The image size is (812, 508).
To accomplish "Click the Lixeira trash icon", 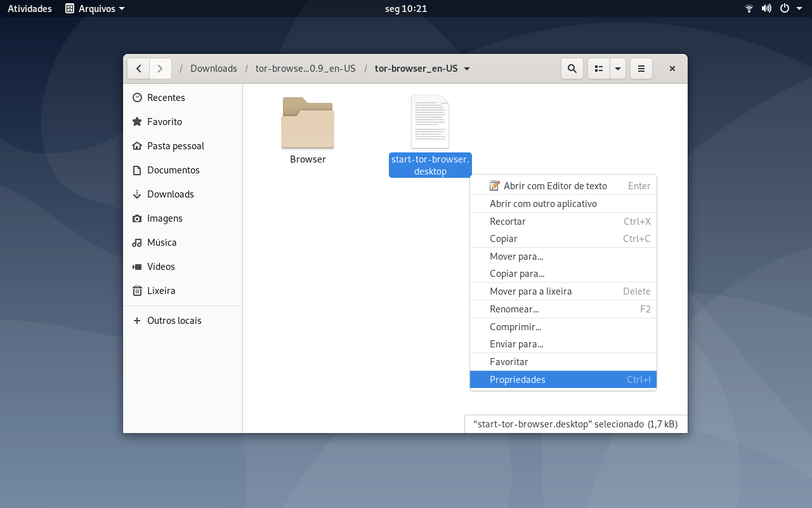I will click(137, 291).
